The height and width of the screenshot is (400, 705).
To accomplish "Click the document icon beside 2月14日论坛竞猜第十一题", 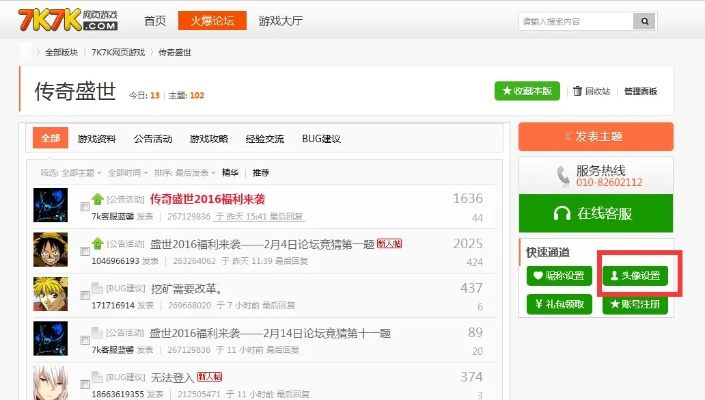I will (97, 333).
